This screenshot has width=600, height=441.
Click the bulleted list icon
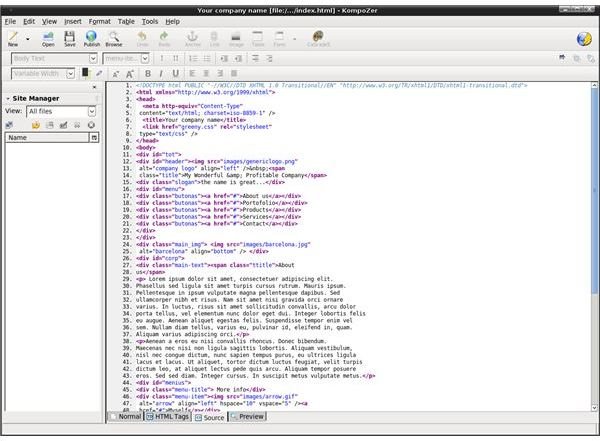click(x=207, y=59)
